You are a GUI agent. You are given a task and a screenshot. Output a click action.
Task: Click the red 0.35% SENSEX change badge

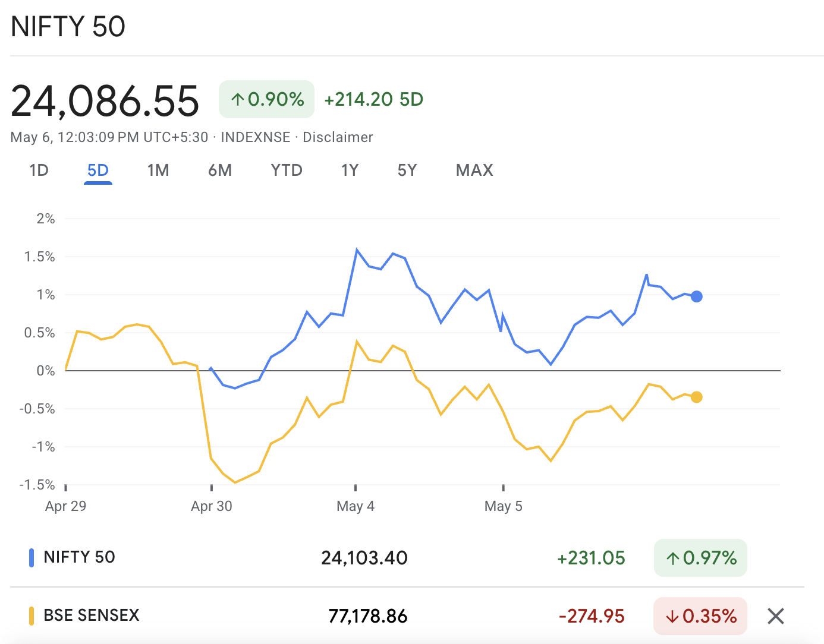[x=700, y=616]
